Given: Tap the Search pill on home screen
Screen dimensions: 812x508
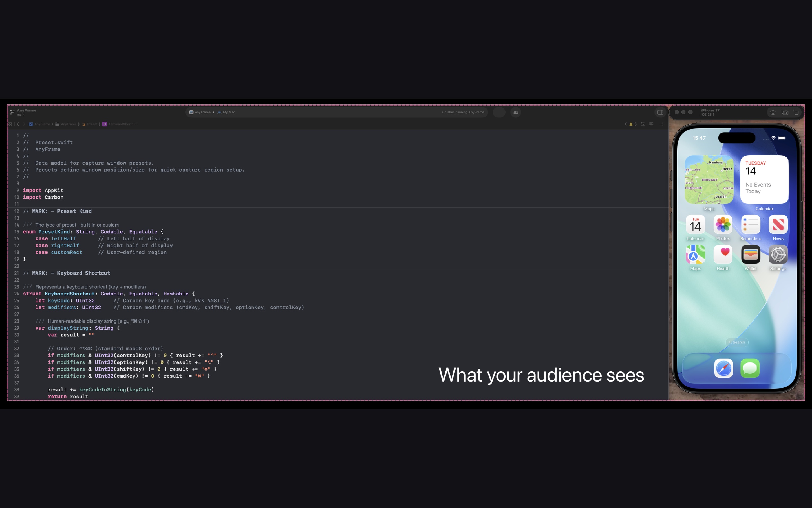Looking at the screenshot, I should [737, 342].
